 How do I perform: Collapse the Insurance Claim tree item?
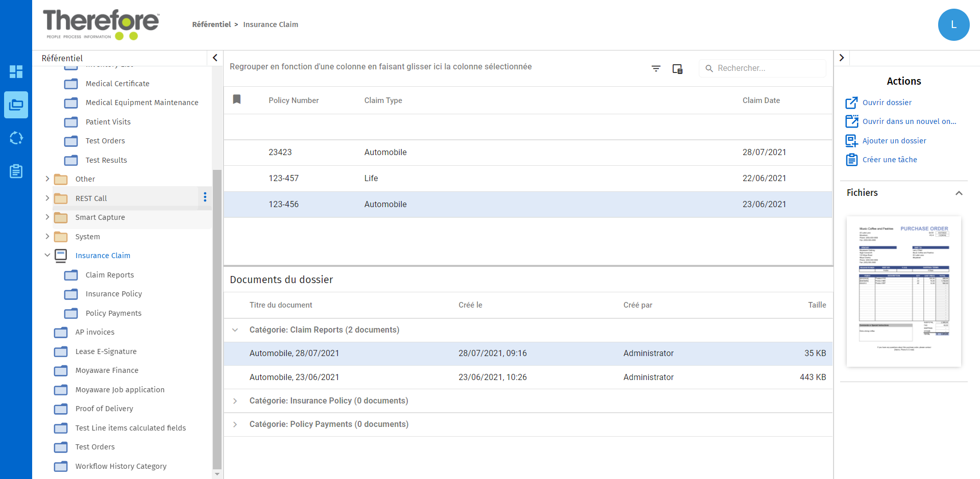[x=47, y=255]
